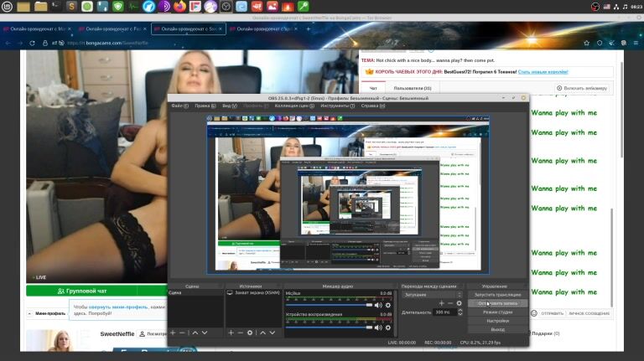Viewport: 644px width, 361px height.
Task: Move the scene down with arrow icon
Action: click(x=204, y=333)
